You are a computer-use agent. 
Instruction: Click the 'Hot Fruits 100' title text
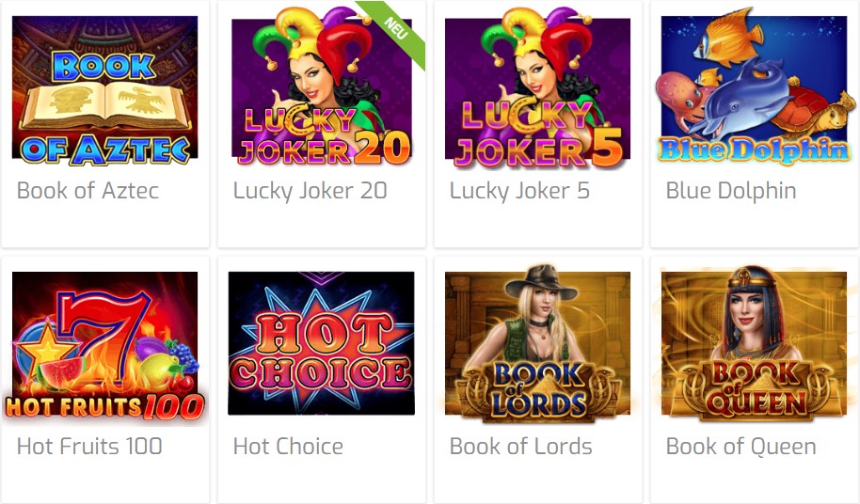[89, 446]
